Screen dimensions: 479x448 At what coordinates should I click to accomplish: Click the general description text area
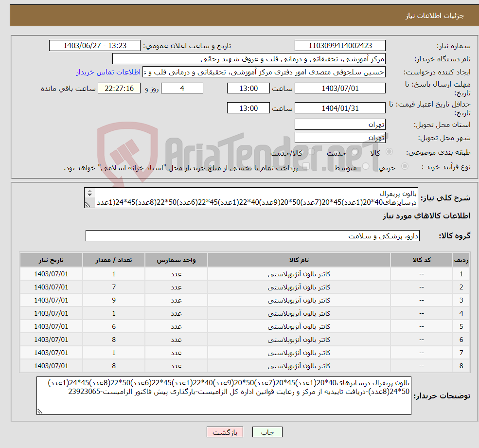[x=251, y=198]
